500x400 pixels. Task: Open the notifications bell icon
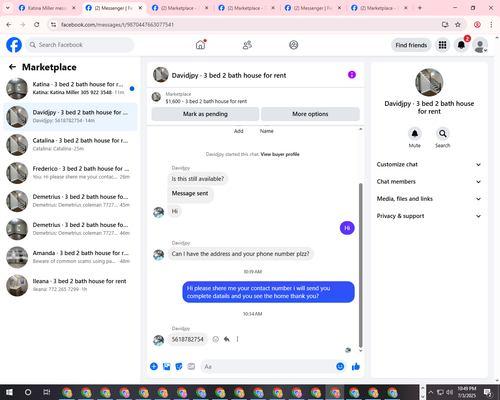click(x=461, y=45)
